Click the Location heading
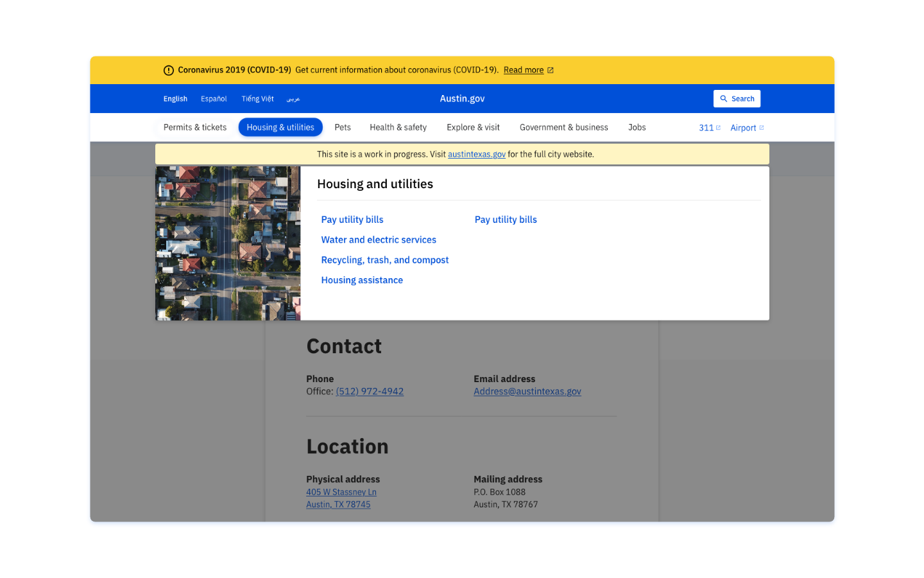924x578 pixels. pos(347,446)
